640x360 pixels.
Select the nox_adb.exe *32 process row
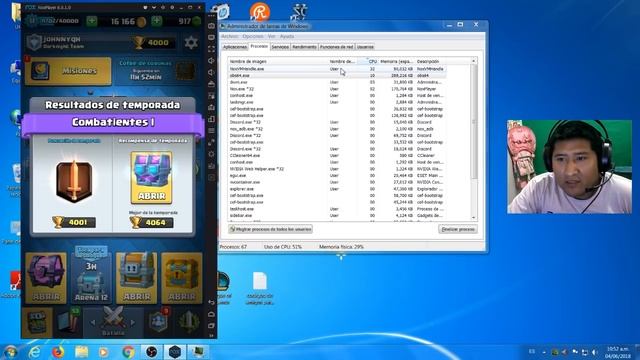337,129
